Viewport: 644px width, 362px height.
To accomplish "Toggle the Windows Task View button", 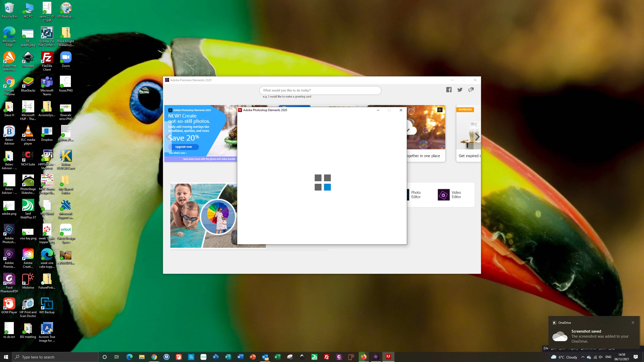I will [117, 357].
